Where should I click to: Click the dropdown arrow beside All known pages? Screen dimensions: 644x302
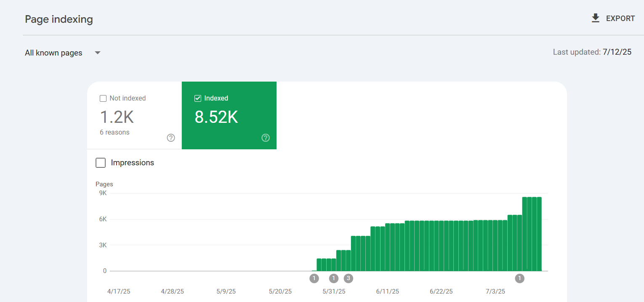(98, 53)
